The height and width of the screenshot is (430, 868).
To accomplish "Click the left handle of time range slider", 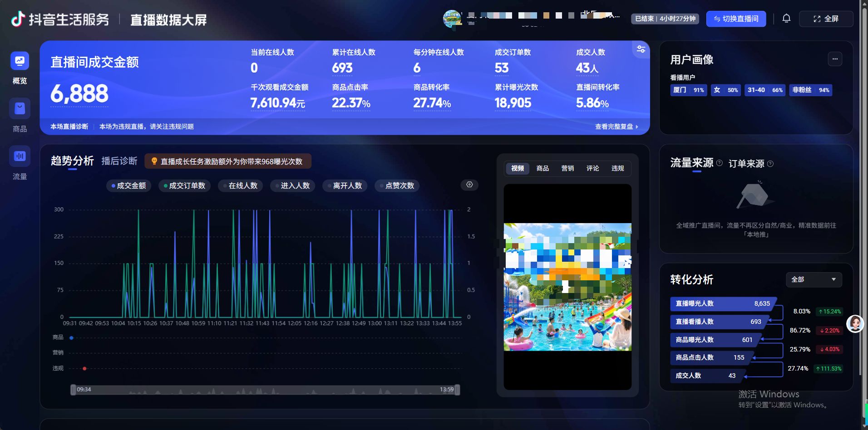I will click(x=73, y=390).
